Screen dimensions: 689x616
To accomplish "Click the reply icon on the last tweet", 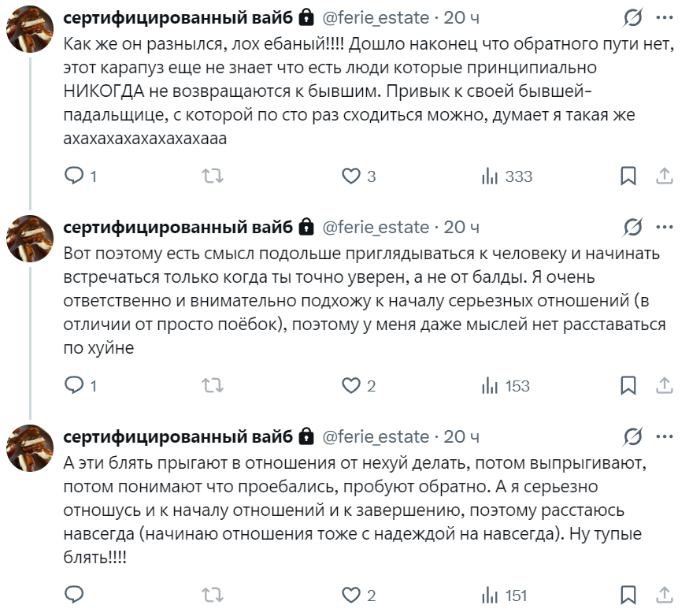I will 74,596.
